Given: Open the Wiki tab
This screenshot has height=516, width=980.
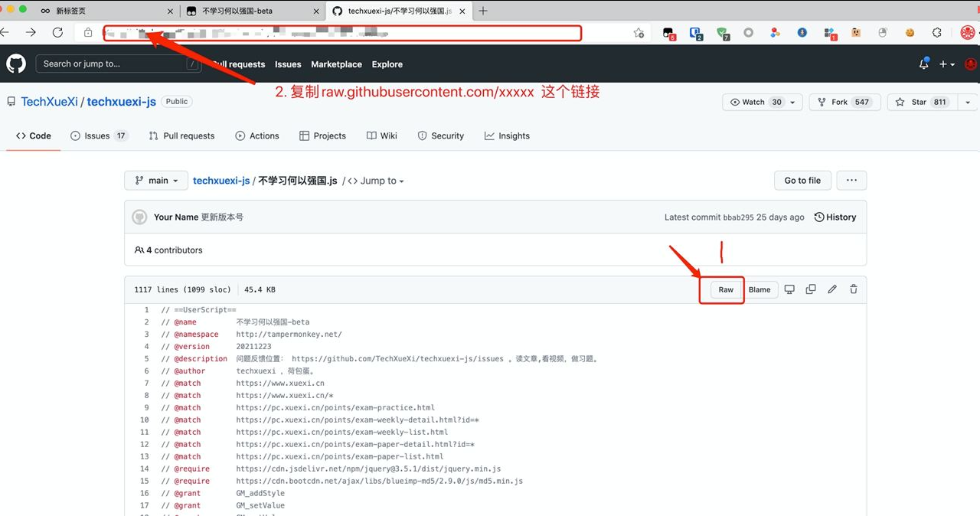Looking at the screenshot, I should pyautogui.click(x=382, y=136).
